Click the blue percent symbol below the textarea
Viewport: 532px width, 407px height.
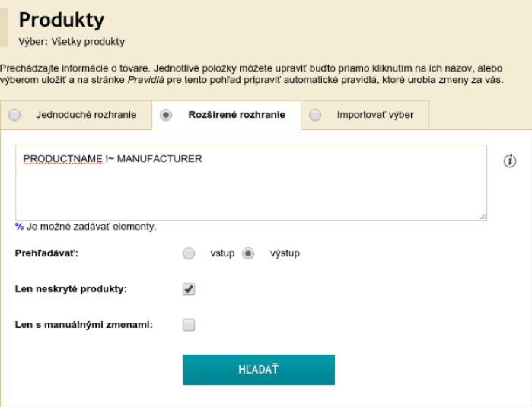tap(19, 227)
